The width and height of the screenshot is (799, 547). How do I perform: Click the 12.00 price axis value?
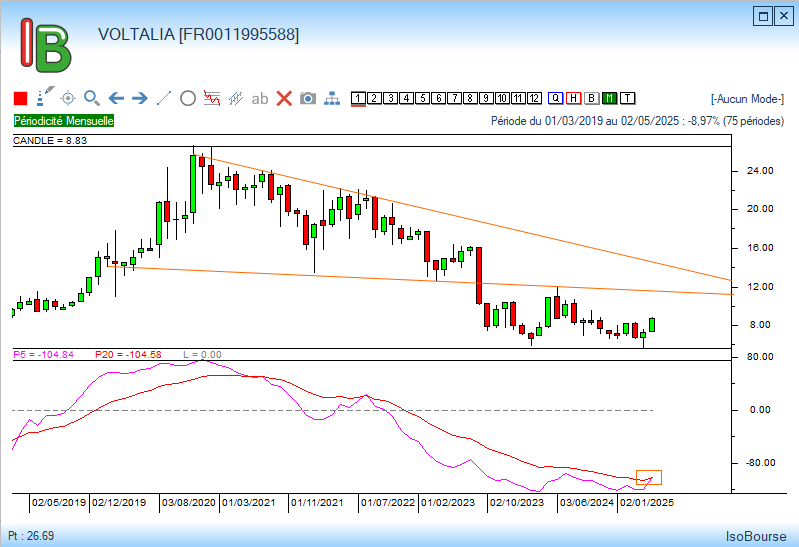[760, 286]
